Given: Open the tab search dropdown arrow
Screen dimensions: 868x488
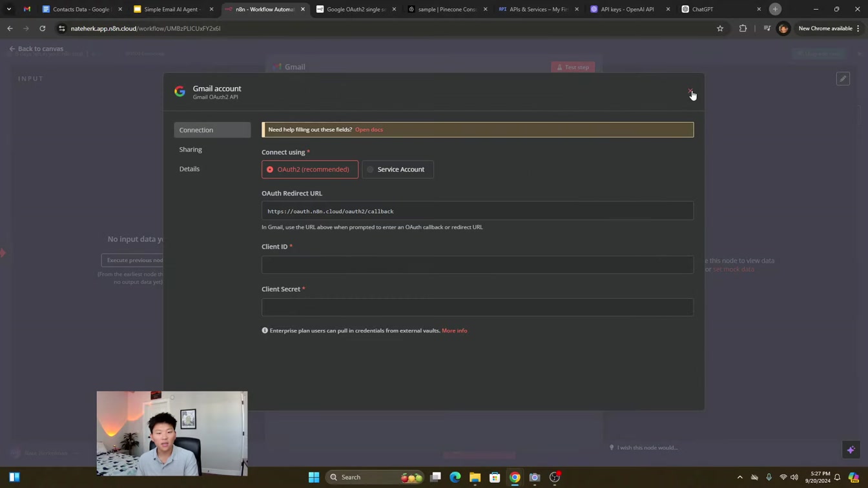Looking at the screenshot, I should pyautogui.click(x=8, y=9).
